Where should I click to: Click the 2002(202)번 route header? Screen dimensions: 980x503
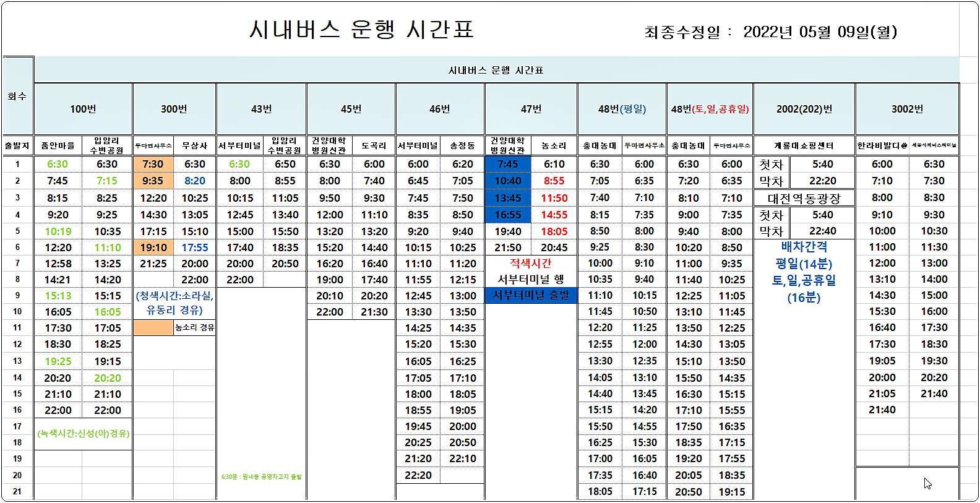[x=804, y=109]
